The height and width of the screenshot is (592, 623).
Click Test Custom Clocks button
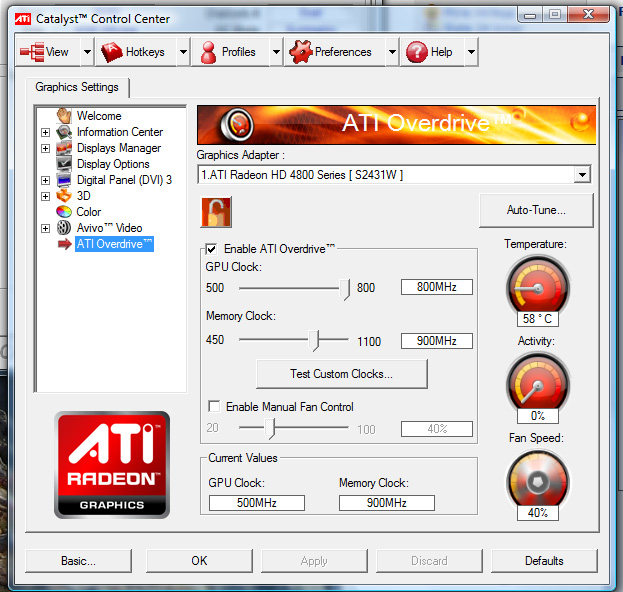pyautogui.click(x=342, y=374)
